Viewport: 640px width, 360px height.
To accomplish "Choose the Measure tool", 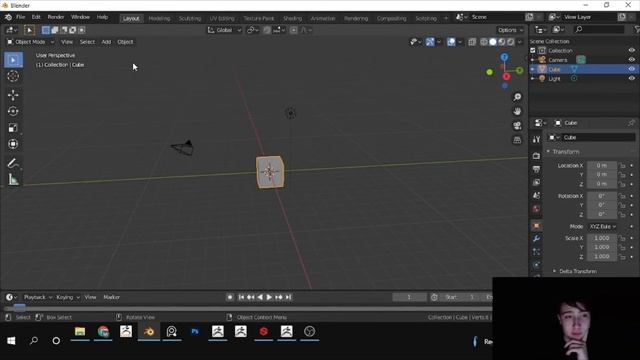I will coord(13,180).
